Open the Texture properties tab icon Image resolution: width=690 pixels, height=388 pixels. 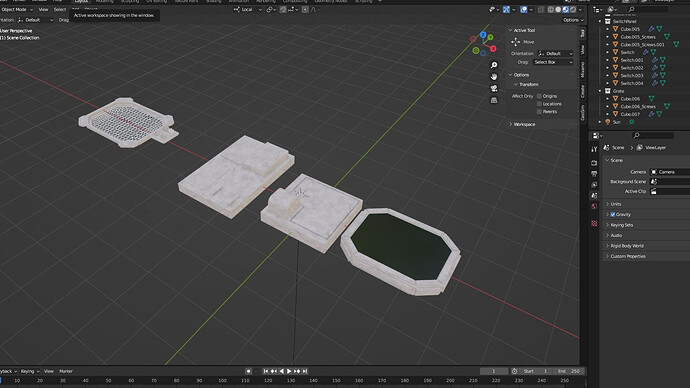(594, 223)
